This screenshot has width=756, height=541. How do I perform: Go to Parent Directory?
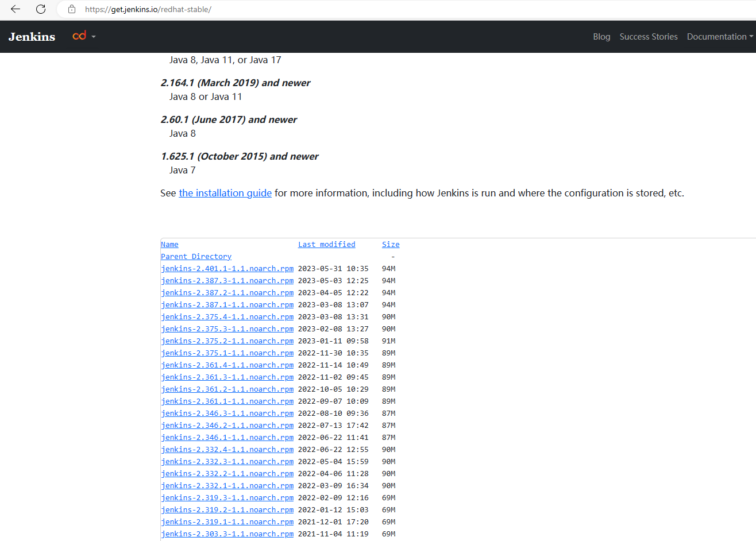pos(196,257)
